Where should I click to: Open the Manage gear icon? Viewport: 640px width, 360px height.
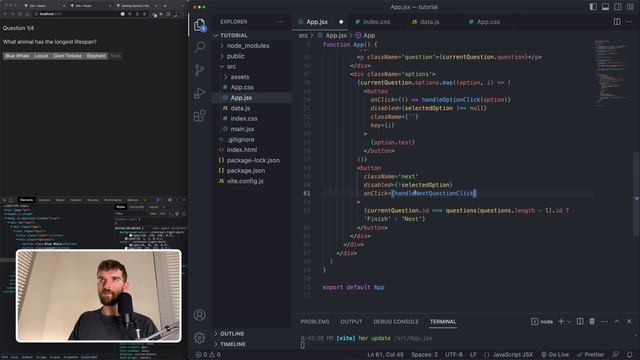point(200,338)
